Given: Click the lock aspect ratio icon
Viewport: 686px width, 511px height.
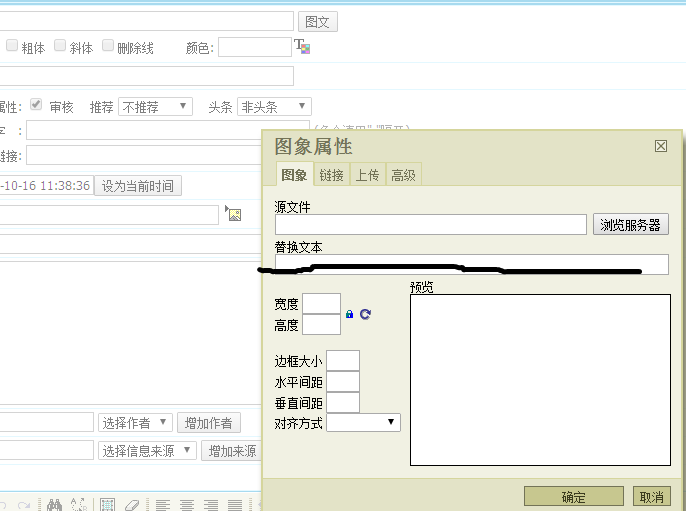Looking at the screenshot, I should click(349, 314).
